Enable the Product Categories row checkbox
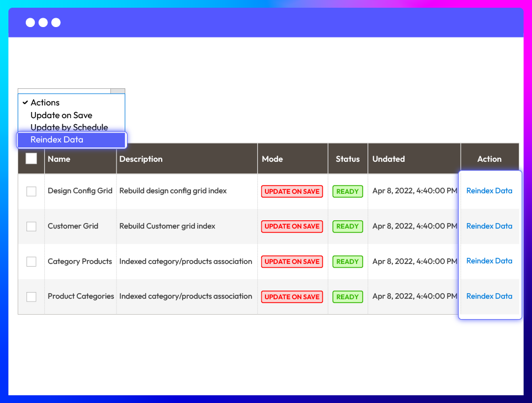The height and width of the screenshot is (403, 532). tap(31, 297)
